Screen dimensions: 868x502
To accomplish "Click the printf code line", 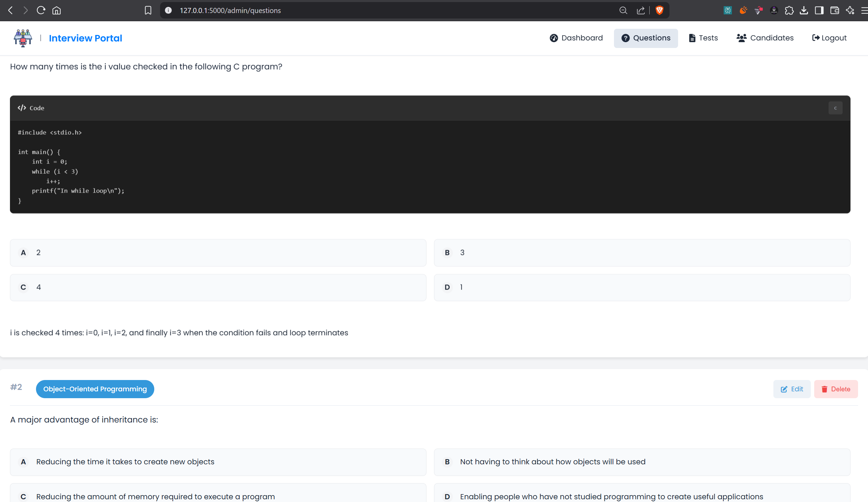I will [x=78, y=191].
